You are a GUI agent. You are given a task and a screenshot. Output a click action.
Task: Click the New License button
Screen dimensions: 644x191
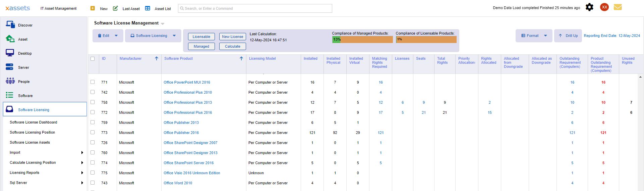coord(233,37)
